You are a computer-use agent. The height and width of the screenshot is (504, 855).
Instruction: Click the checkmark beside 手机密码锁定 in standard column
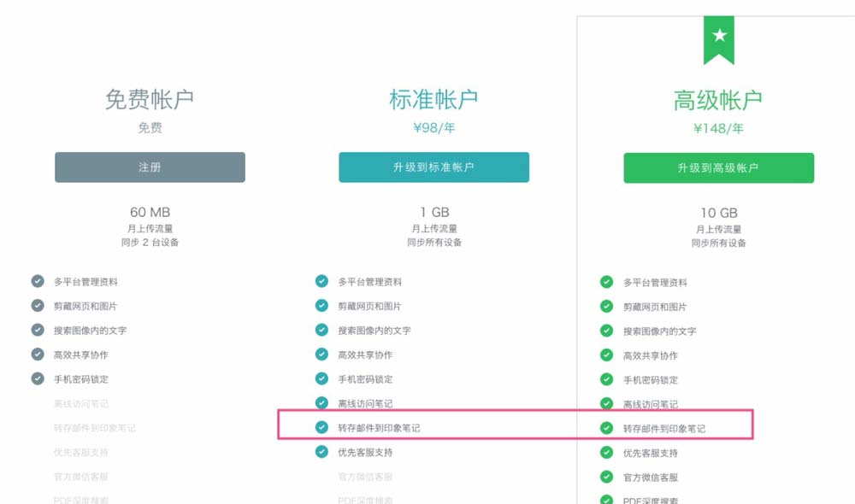321,379
